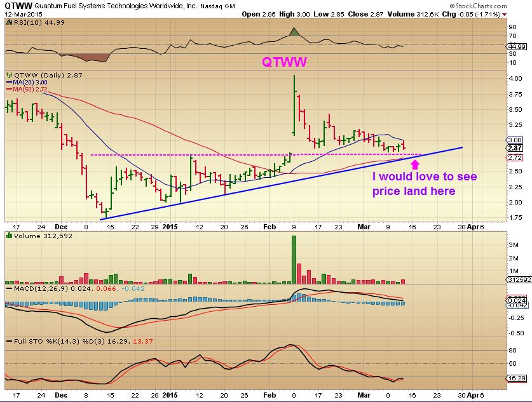532x402 pixels.
Task: Click the Nasdaq GM exchange label
Action: (217, 6)
